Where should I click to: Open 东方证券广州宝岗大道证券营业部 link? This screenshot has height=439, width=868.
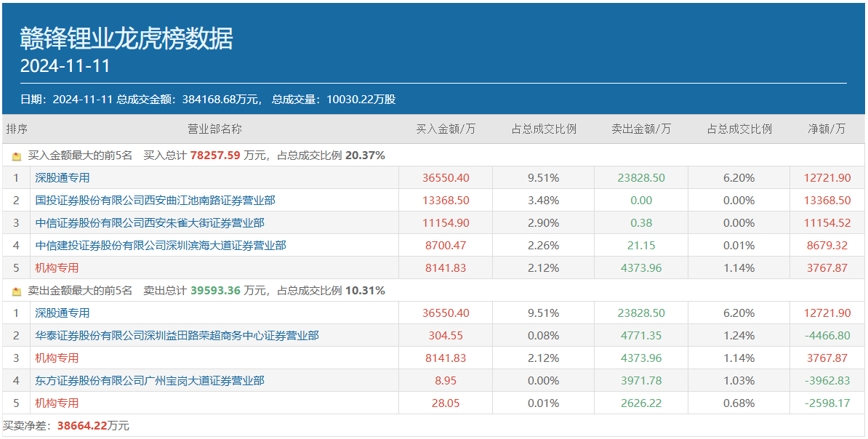150,380
